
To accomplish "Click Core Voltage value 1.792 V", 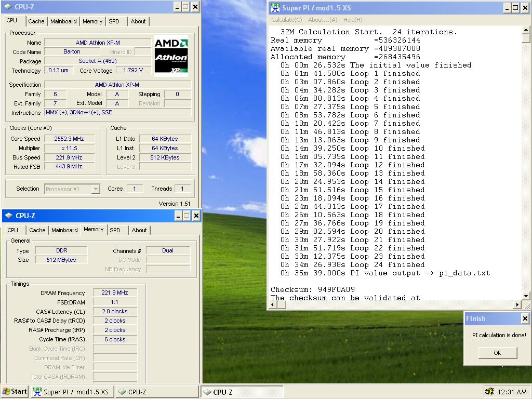I will tap(133, 70).
